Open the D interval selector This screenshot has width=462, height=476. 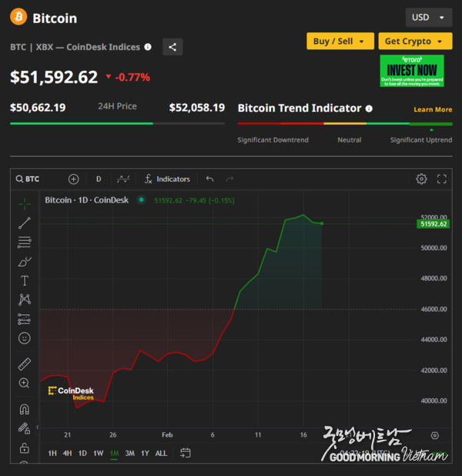[x=99, y=179]
